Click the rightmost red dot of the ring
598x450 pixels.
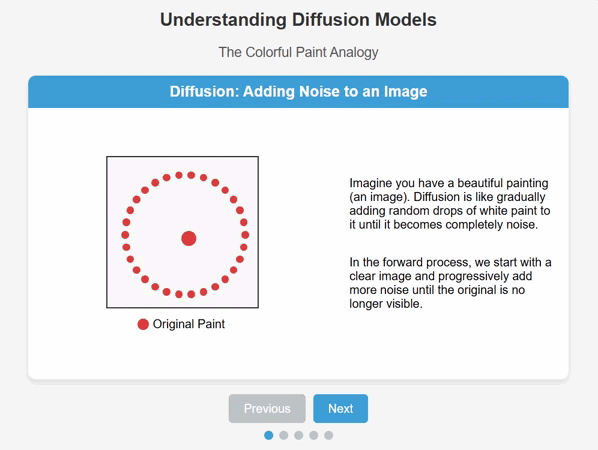pos(245,235)
